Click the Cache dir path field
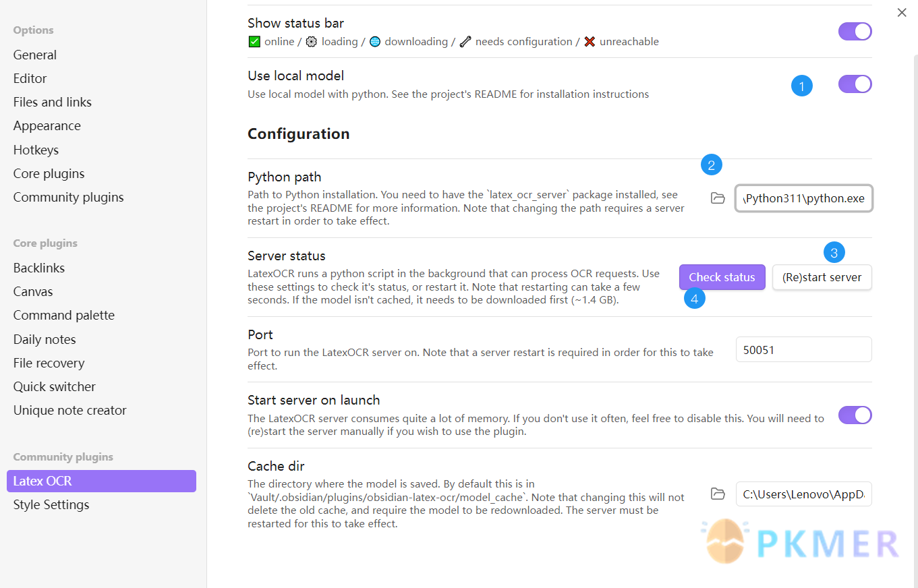 (x=803, y=494)
